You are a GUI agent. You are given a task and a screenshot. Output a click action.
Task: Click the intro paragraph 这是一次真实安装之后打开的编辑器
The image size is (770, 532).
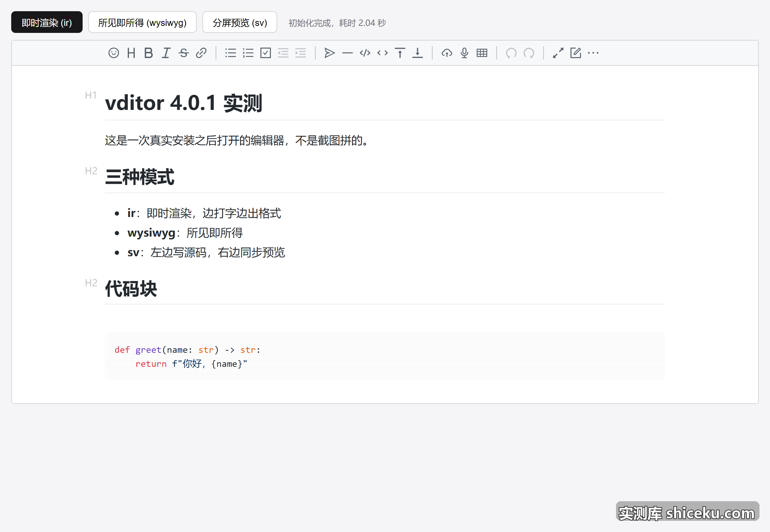237,140
